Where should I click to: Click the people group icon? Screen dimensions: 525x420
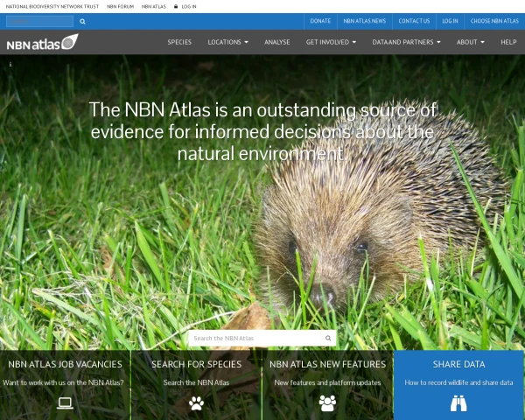[x=327, y=402]
